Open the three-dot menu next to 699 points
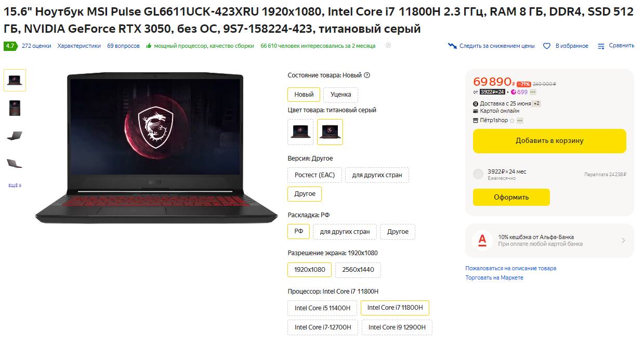 [x=533, y=92]
